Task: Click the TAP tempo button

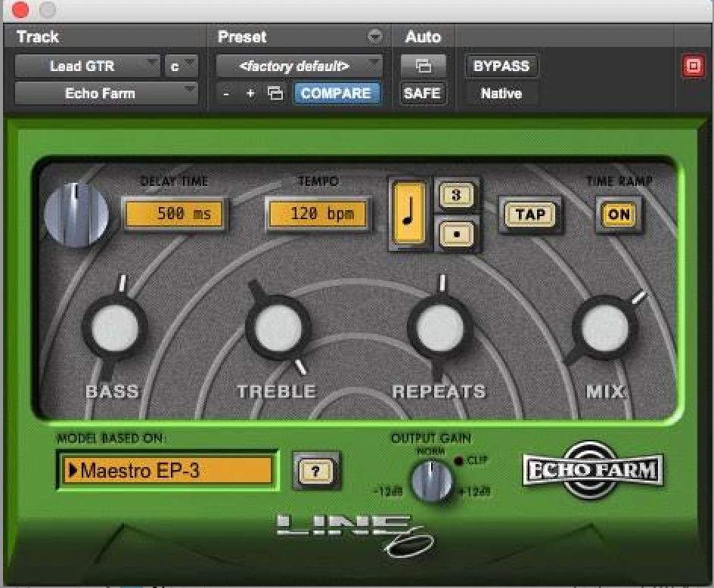Action: click(530, 215)
